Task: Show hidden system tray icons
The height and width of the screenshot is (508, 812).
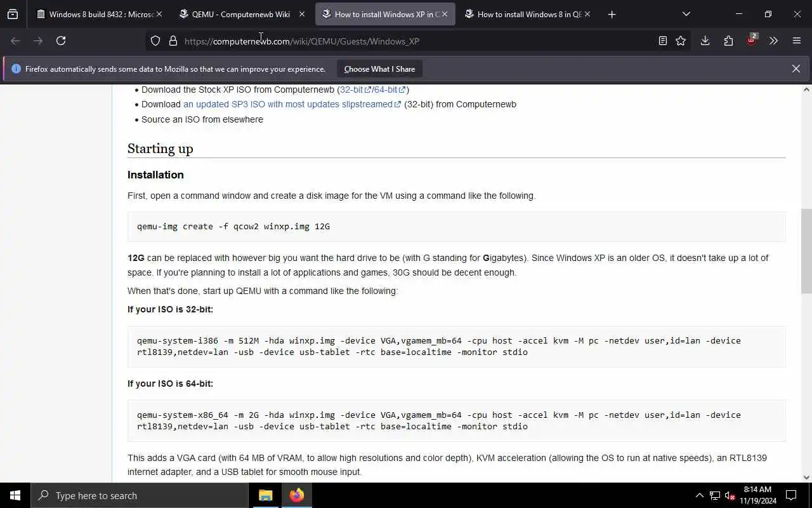Action: click(699, 495)
